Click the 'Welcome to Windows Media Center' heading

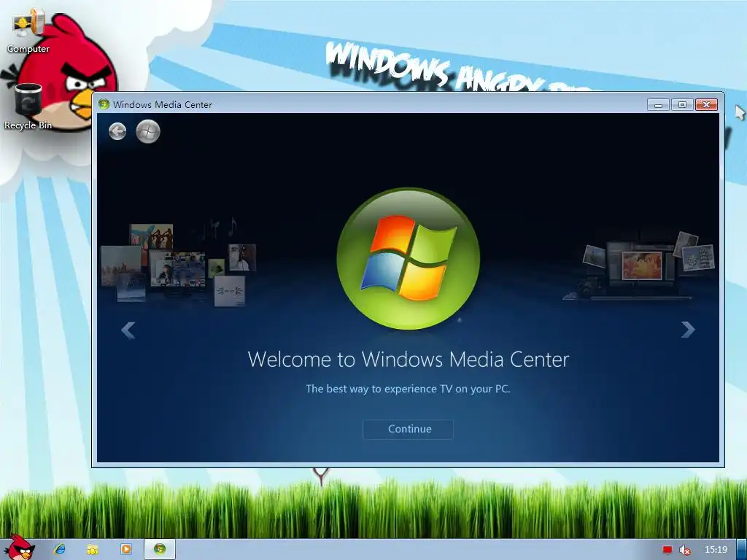click(x=409, y=359)
